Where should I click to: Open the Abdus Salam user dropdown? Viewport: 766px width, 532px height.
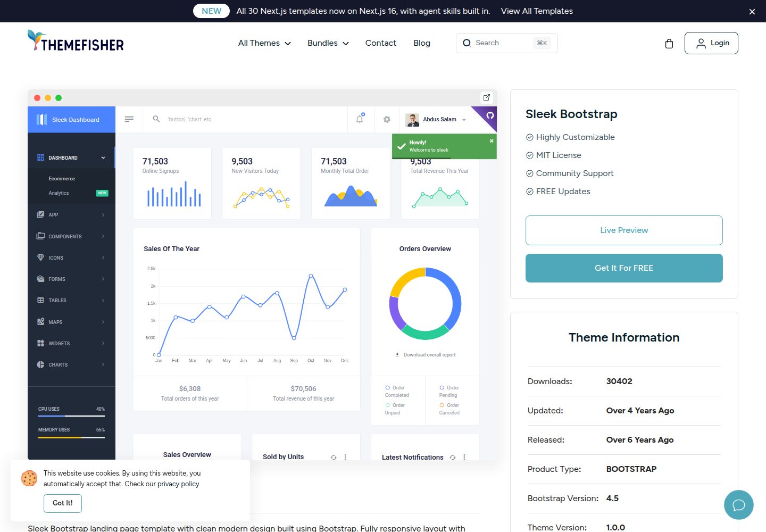coord(436,120)
